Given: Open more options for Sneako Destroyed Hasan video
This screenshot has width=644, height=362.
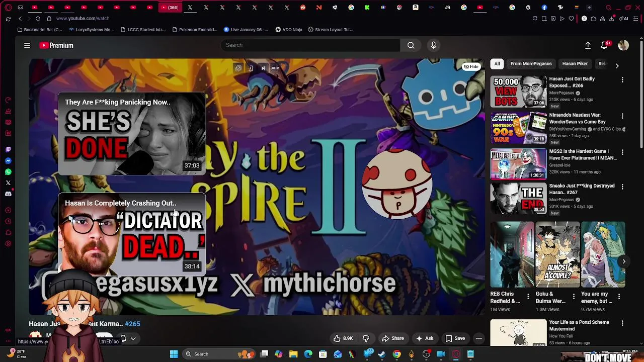Looking at the screenshot, I should [x=622, y=187].
